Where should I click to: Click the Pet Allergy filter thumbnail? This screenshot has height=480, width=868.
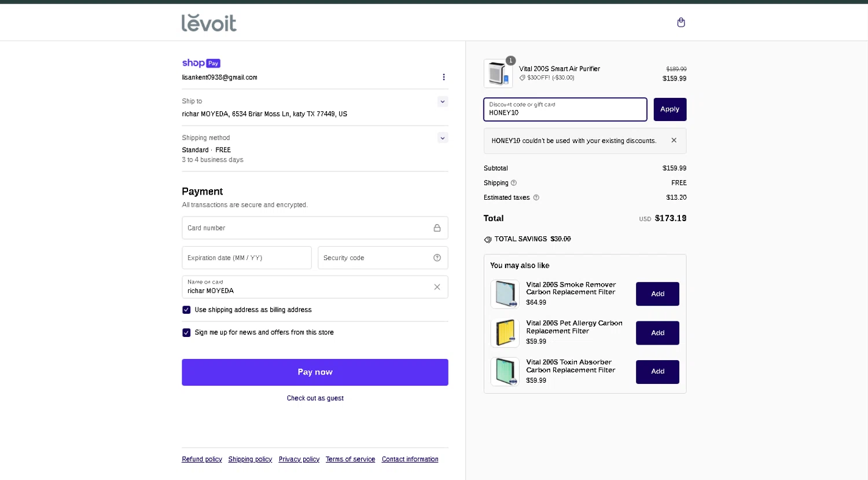pyautogui.click(x=505, y=333)
